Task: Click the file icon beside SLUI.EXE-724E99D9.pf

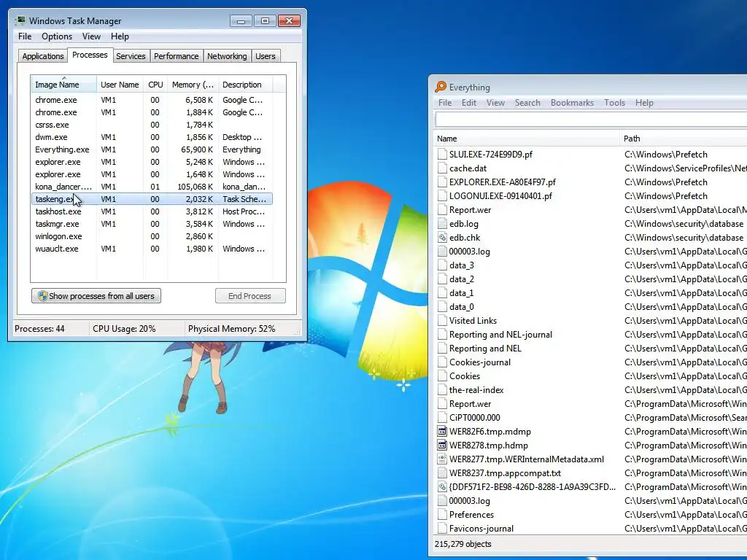Action: coord(442,155)
